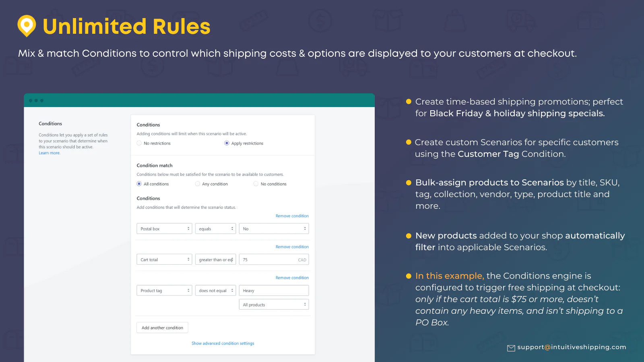The image size is (644, 362).
Task: Remove the Product tag condition
Action: tap(292, 278)
